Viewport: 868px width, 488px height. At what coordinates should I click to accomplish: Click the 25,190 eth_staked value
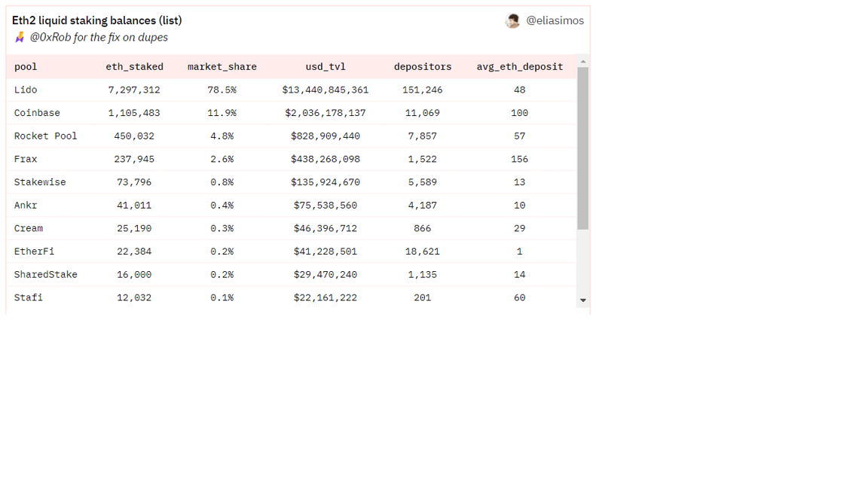coord(134,228)
